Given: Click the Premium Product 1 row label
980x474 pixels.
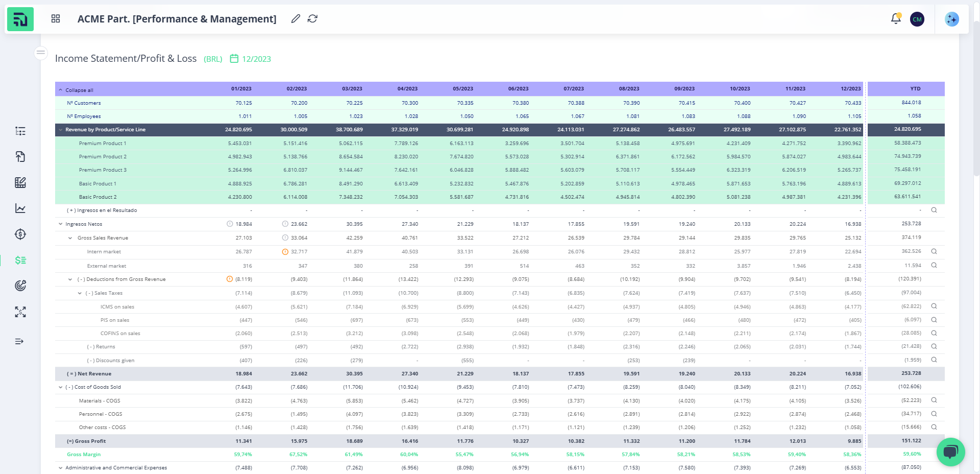Looking at the screenshot, I should tap(103, 144).
